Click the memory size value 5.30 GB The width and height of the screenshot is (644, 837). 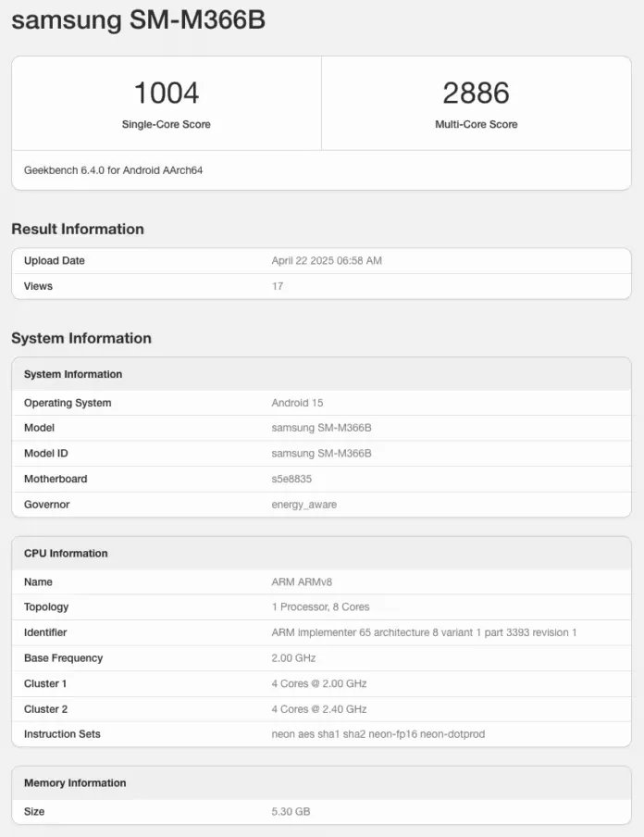point(291,812)
